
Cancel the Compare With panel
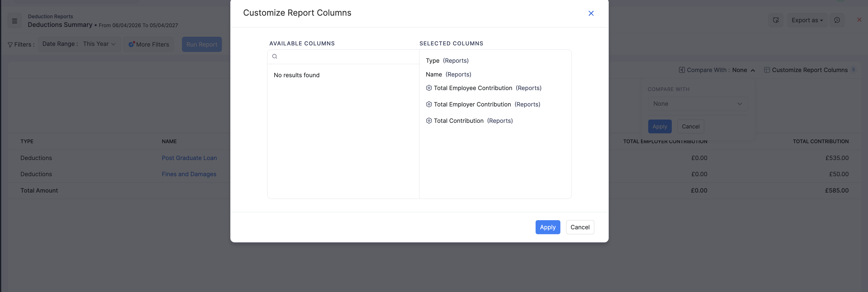[x=690, y=126]
